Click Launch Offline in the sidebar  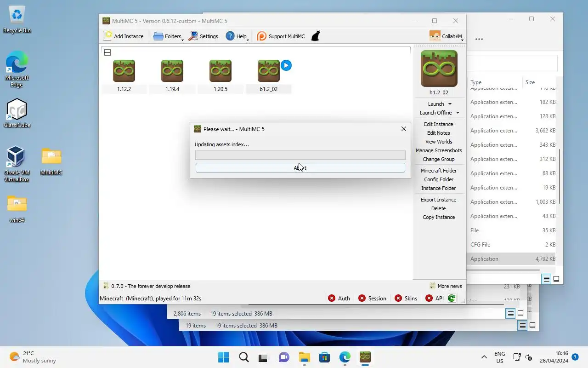435,113
